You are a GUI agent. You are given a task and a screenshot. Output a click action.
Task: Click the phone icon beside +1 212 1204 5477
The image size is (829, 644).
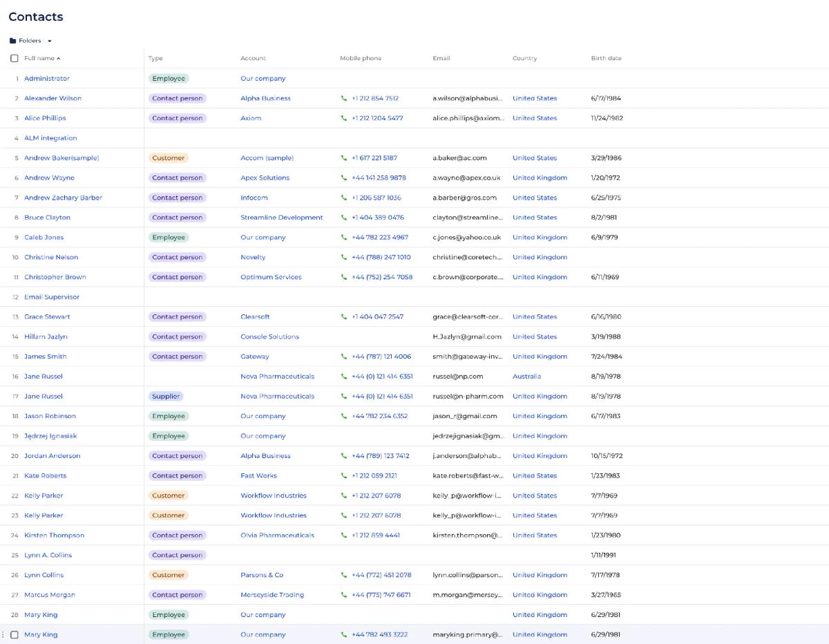click(344, 118)
